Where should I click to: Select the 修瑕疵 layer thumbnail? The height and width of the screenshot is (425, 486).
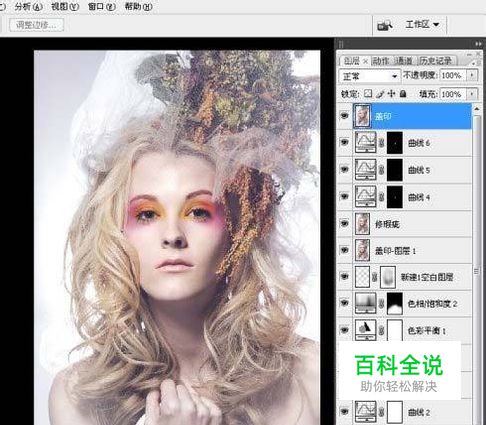point(362,223)
